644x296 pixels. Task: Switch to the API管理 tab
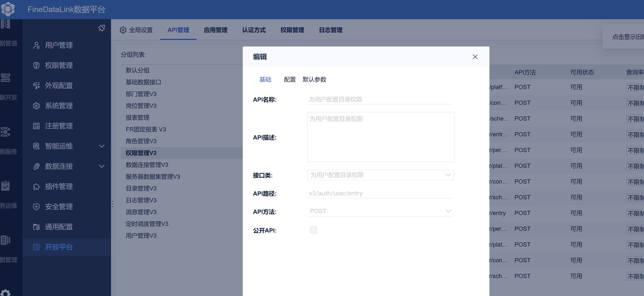click(x=178, y=30)
